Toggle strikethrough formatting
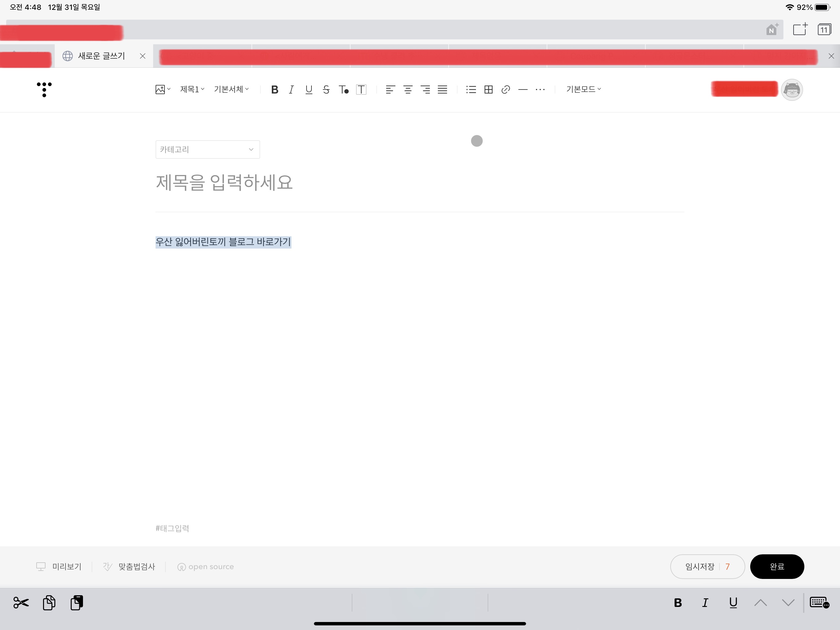 [x=326, y=90]
